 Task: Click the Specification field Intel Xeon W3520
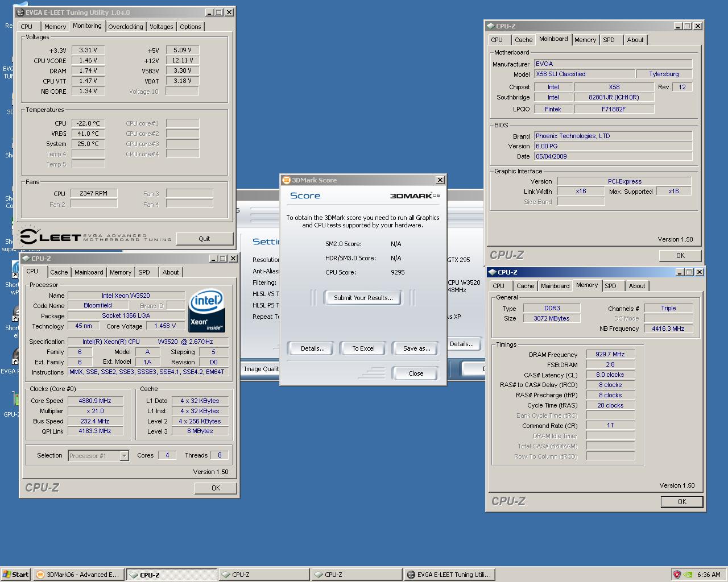pos(148,342)
